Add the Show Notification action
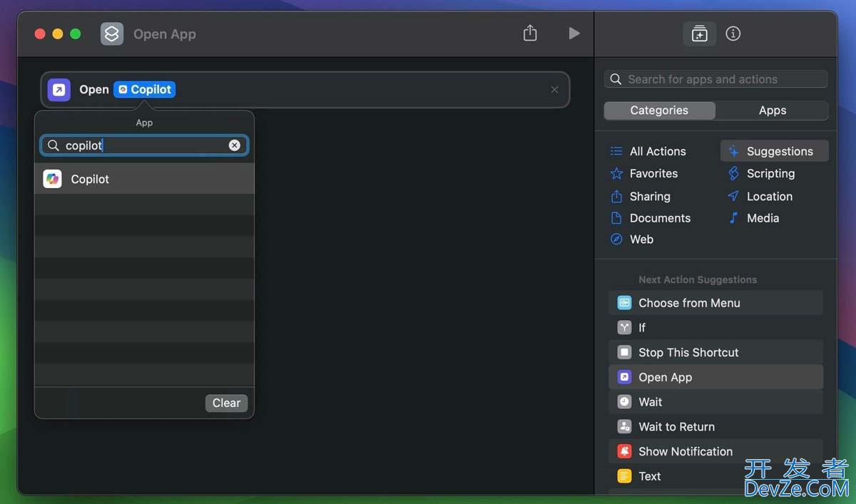Image resolution: width=856 pixels, height=504 pixels. point(715,451)
